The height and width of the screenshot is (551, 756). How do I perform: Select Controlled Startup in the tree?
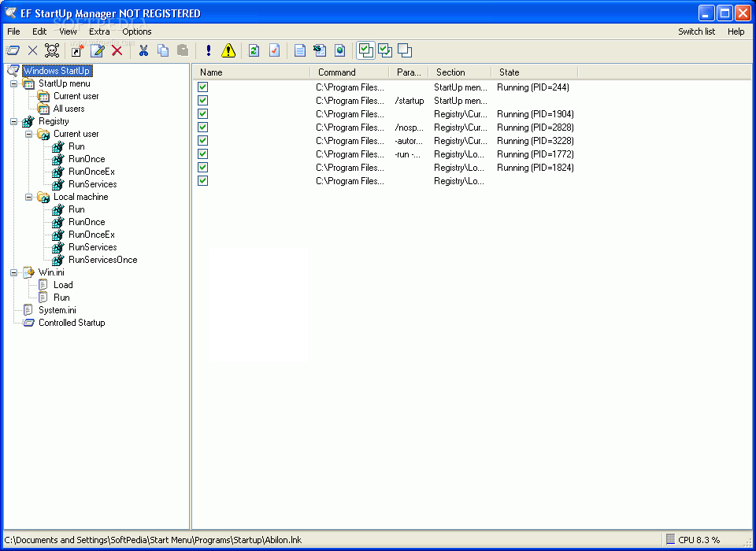pos(72,323)
